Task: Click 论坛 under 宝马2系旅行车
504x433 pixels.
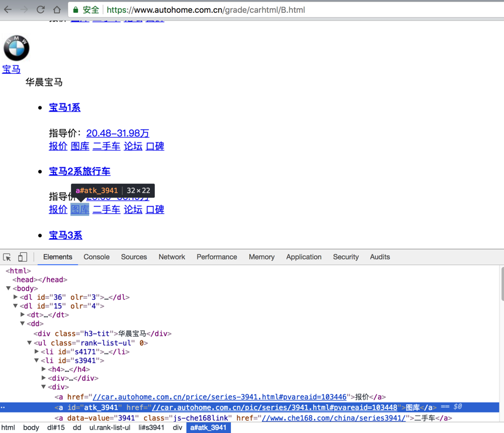Action: 133,209
